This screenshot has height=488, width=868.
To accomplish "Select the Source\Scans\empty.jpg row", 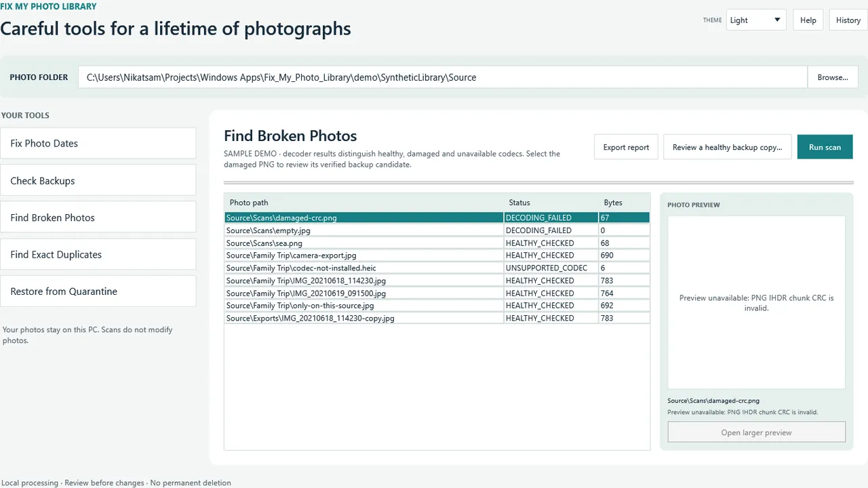I will coord(437,230).
